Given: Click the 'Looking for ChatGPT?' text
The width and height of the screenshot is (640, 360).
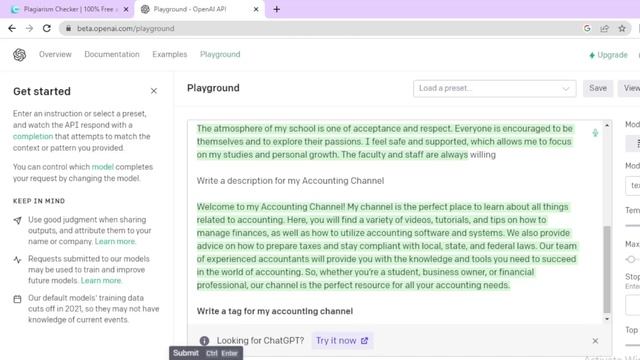Looking at the screenshot, I should (260, 341).
